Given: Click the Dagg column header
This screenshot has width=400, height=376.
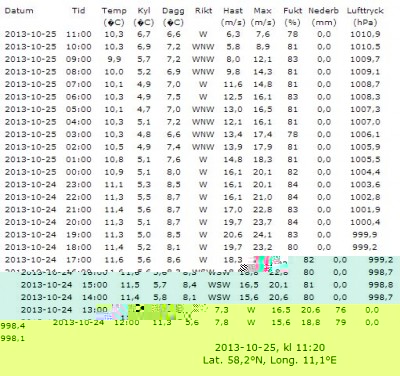Looking at the screenshot, I should pyautogui.click(x=173, y=11).
